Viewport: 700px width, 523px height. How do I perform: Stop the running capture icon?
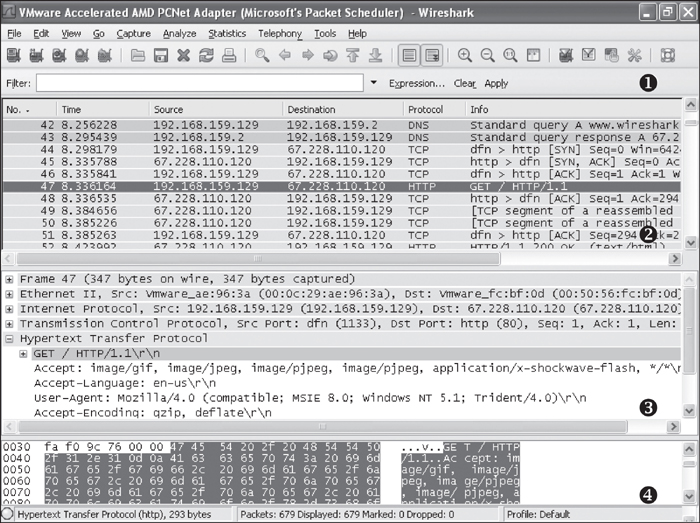coord(82,56)
